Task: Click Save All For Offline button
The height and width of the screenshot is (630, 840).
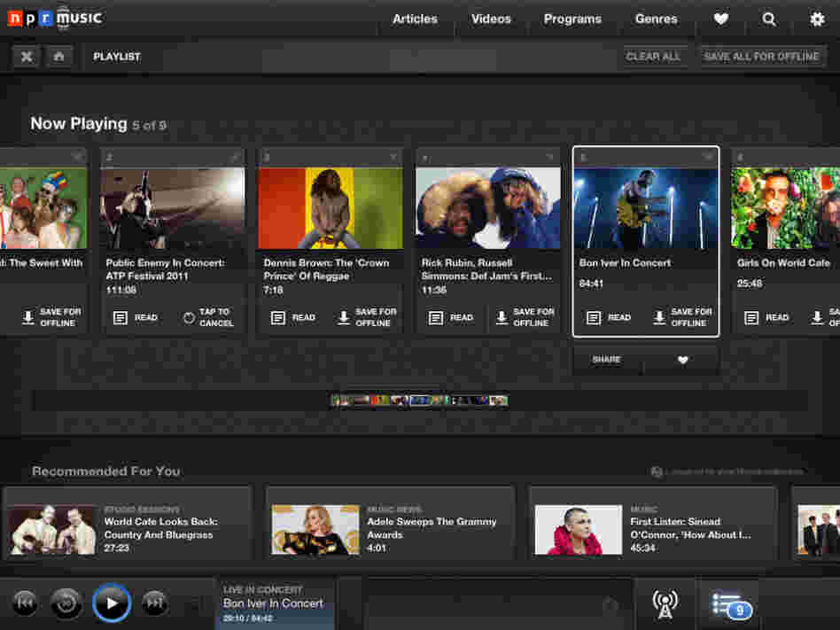Action: pos(761,56)
